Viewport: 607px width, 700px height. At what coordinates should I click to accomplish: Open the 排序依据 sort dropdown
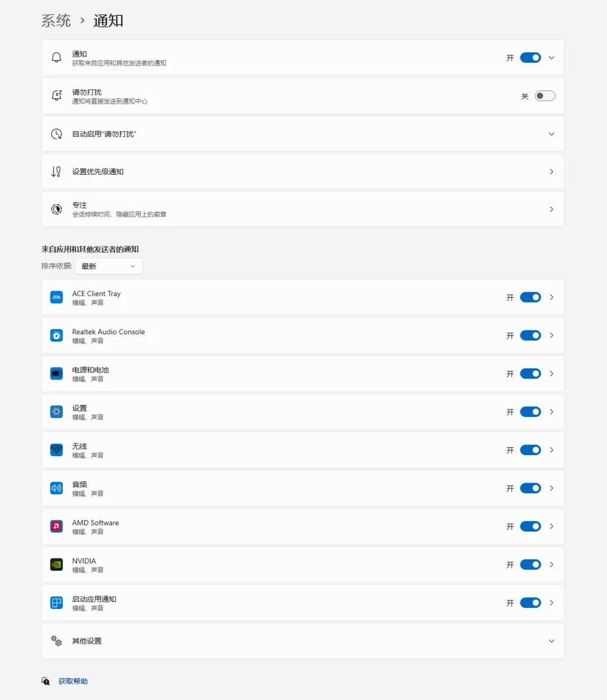[109, 266]
